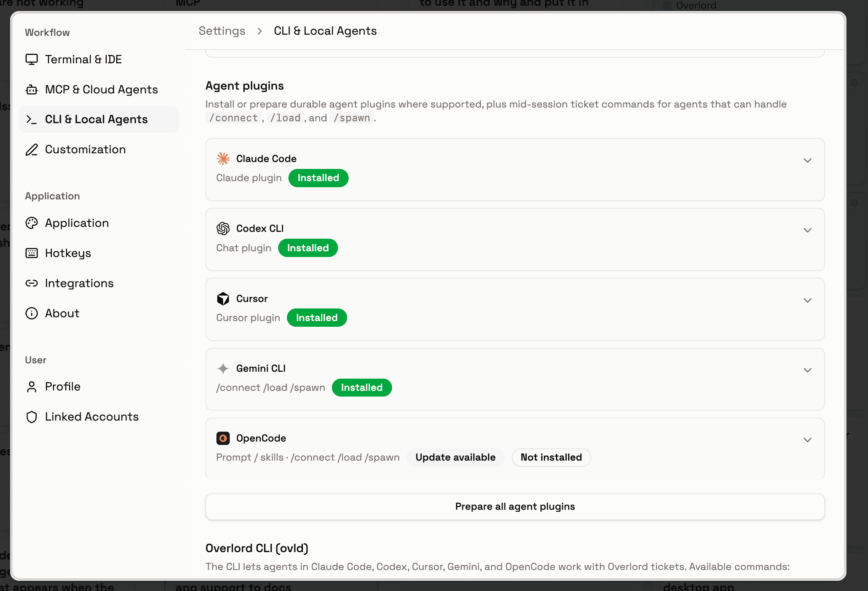
Task: Click Prepare all agent plugins button
Action: tap(515, 506)
